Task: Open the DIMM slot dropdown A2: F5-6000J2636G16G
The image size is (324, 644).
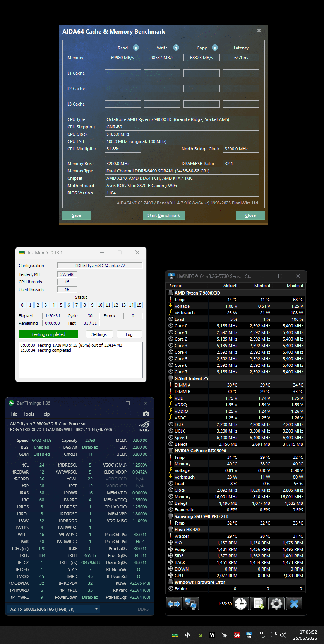Action: point(53,609)
